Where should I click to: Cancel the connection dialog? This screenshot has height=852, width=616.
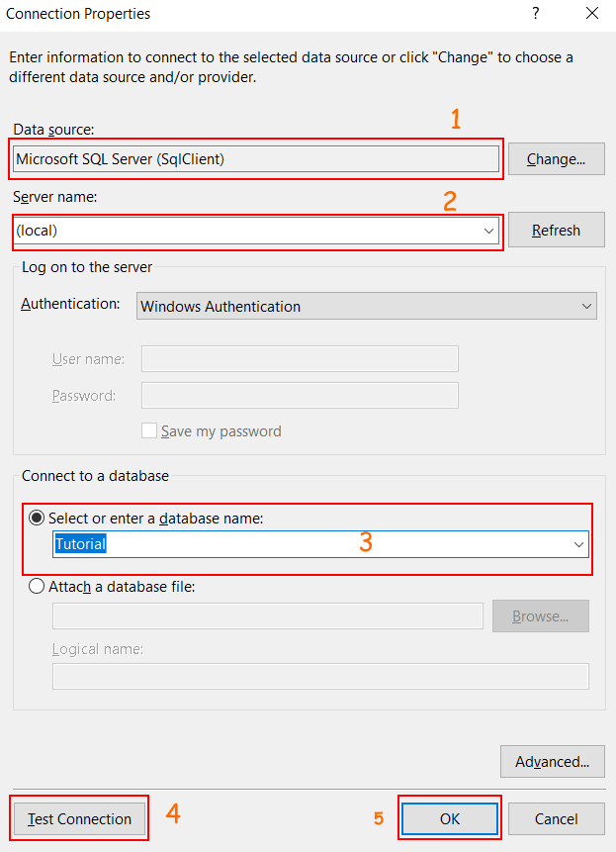pyautogui.click(x=555, y=818)
